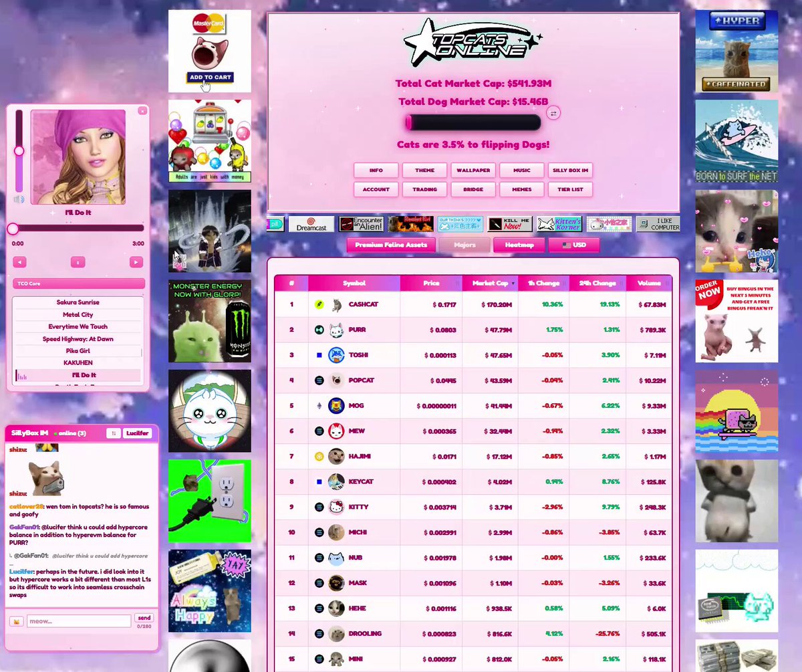Screen dimensions: 802x672
Task: Open the Trading menu
Action: coord(425,189)
